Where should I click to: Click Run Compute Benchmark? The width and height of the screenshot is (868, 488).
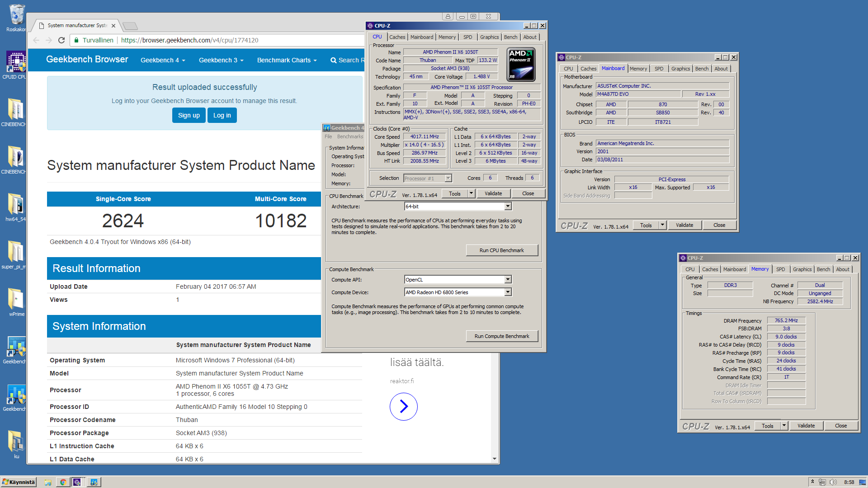coord(502,336)
